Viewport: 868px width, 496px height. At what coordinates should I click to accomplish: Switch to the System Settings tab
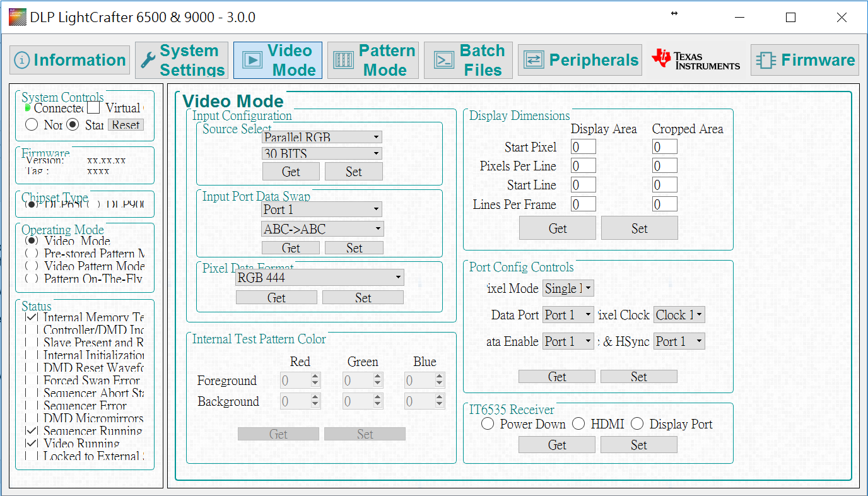[182, 60]
